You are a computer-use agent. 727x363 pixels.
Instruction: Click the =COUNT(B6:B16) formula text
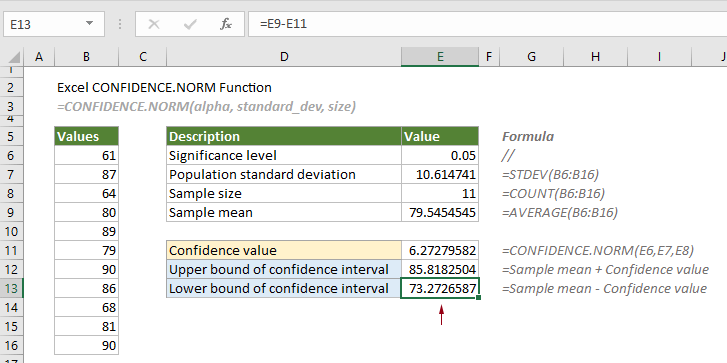pos(553,194)
